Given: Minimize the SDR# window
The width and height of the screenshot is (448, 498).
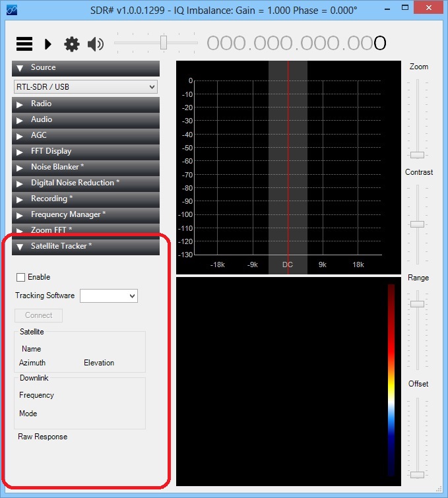Looking at the screenshot, I should [x=387, y=9].
